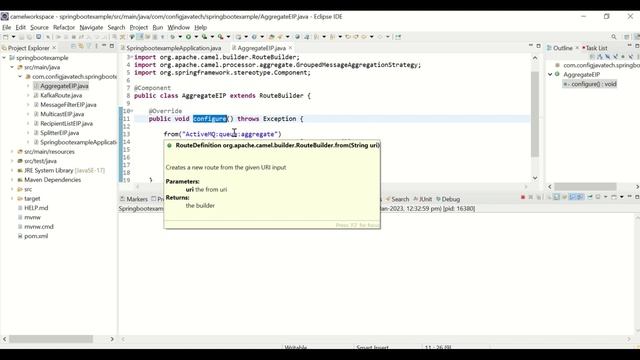Click the @Component annotation in the editor
The width and height of the screenshot is (640, 360).
click(x=152, y=88)
